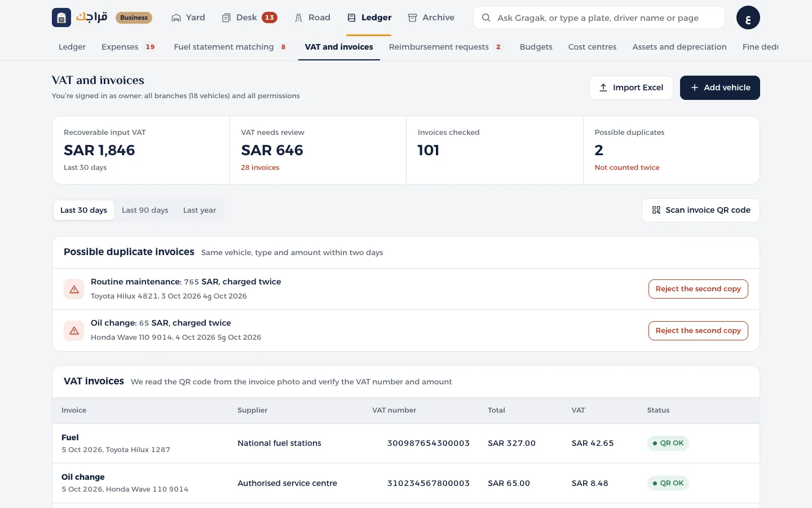
Task: Reject second copy of Routine maintenance
Action: [x=698, y=289]
